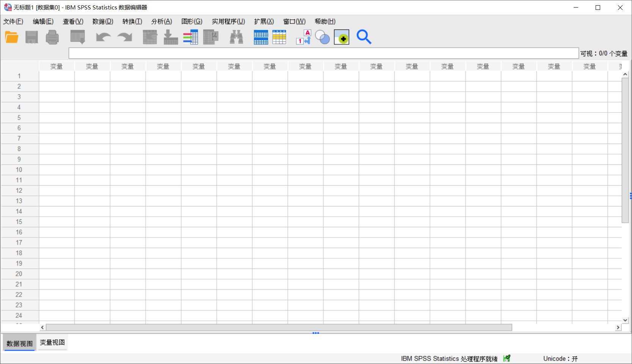Select row header 1
The height and width of the screenshot is (364, 632).
(x=19, y=76)
